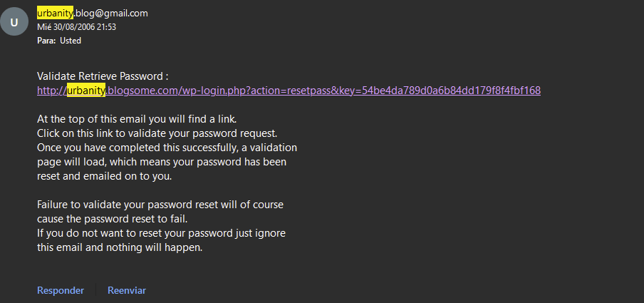The image size is (644, 303).
Task: Reply using the Responder button
Action: point(61,290)
